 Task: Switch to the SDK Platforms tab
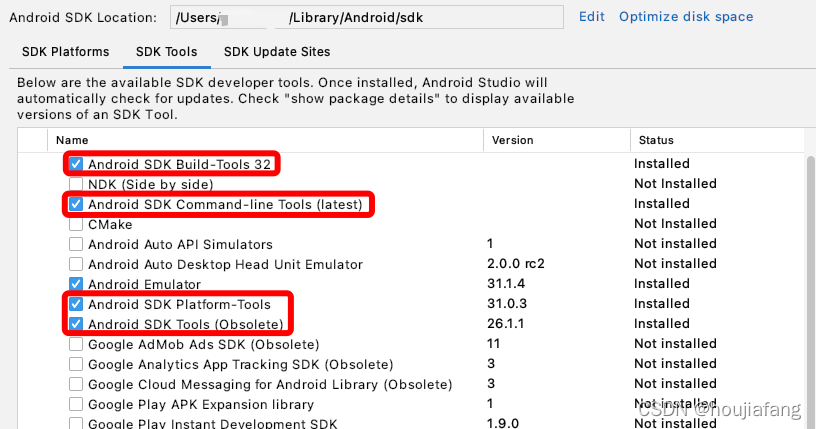pyautogui.click(x=66, y=52)
